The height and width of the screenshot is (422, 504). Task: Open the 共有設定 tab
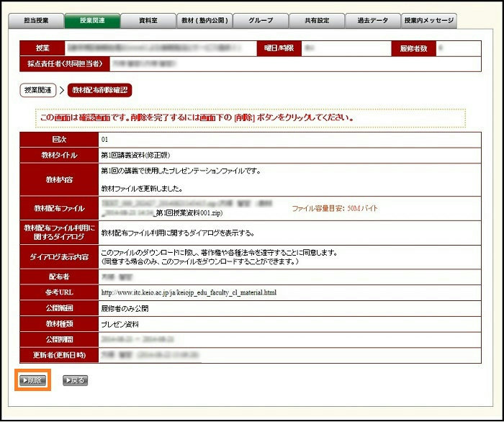click(x=317, y=21)
